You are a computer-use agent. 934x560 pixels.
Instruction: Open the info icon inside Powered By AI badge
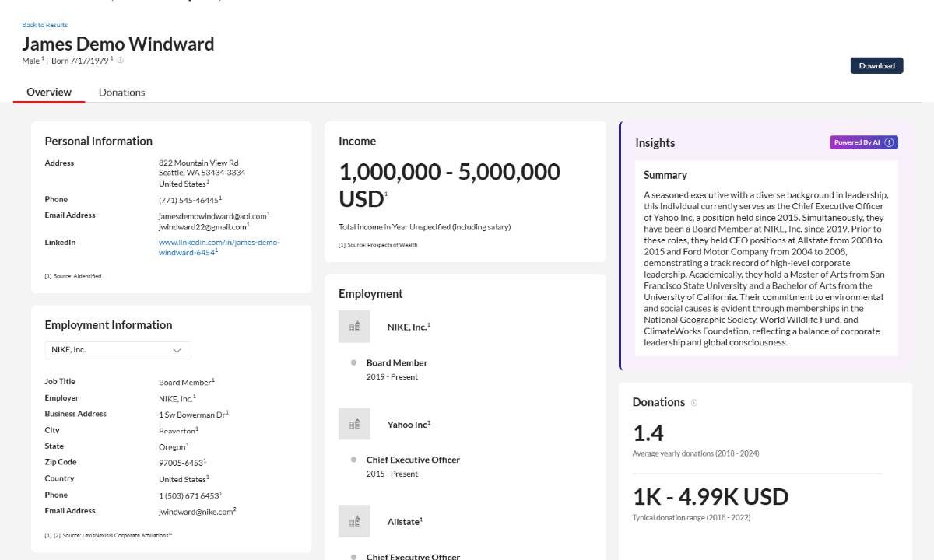(890, 142)
